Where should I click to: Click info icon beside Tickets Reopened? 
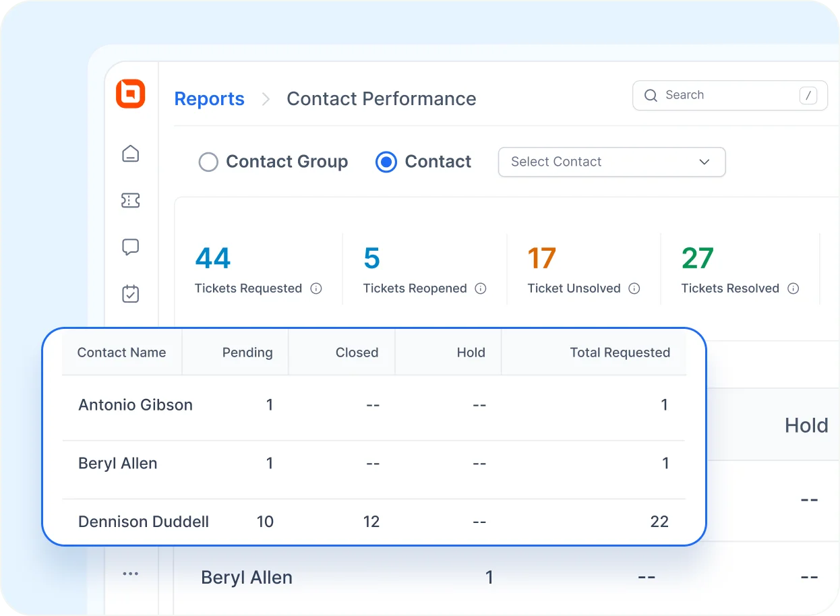[481, 288]
